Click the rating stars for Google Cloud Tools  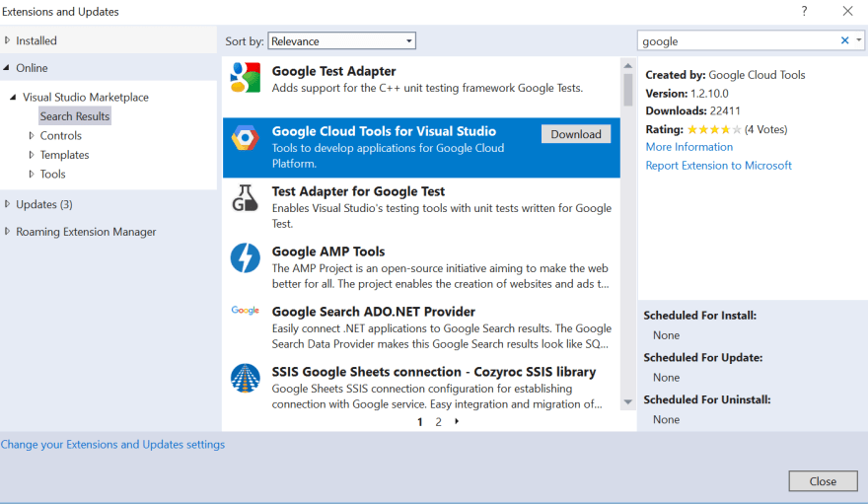[714, 129]
